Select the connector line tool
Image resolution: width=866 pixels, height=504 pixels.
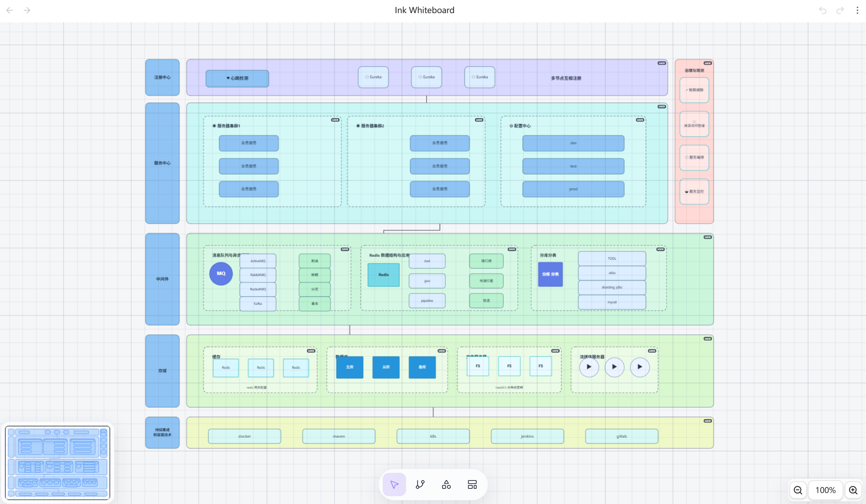tap(420, 484)
